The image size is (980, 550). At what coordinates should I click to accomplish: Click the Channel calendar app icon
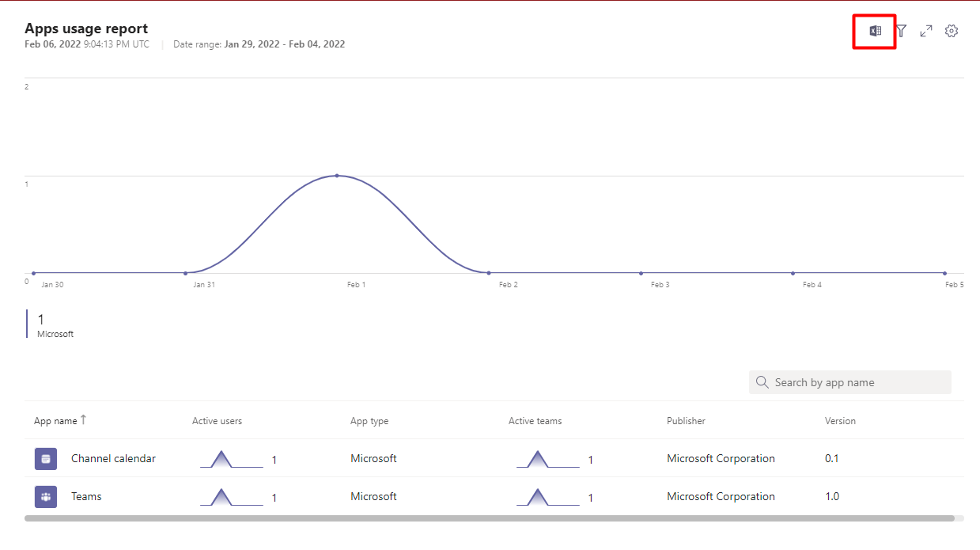[46, 459]
